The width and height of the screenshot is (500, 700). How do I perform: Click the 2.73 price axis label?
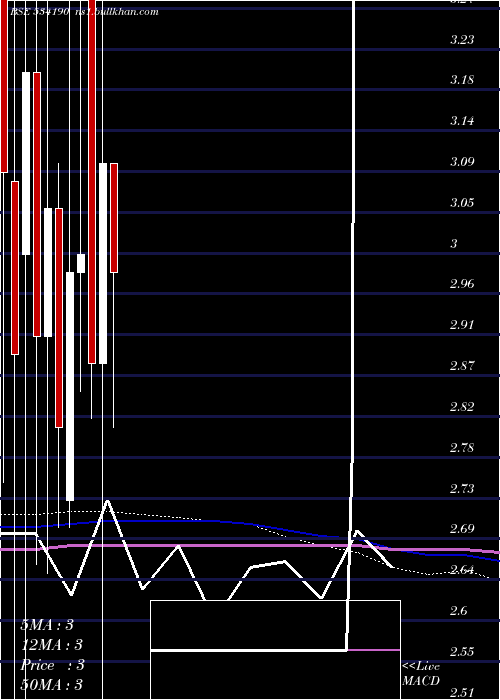pos(462,488)
